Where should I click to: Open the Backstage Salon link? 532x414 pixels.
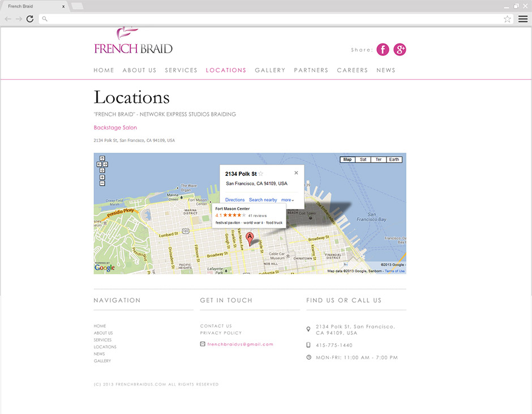[115, 127]
